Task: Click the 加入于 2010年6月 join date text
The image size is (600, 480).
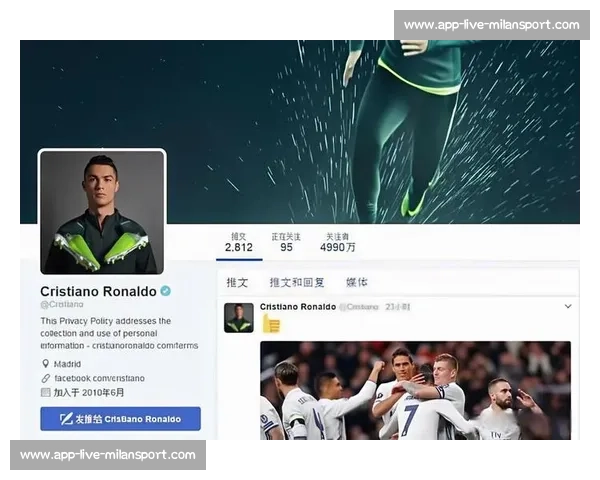Action: [89, 392]
